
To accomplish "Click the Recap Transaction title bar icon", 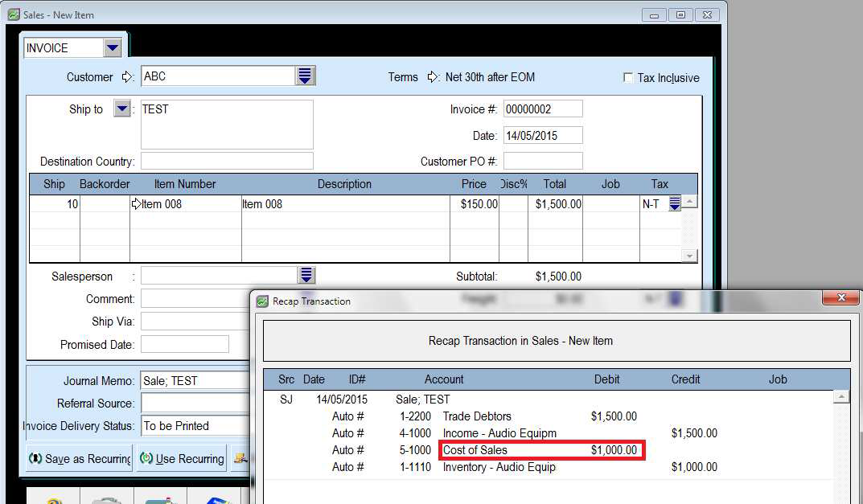I will pos(262,301).
